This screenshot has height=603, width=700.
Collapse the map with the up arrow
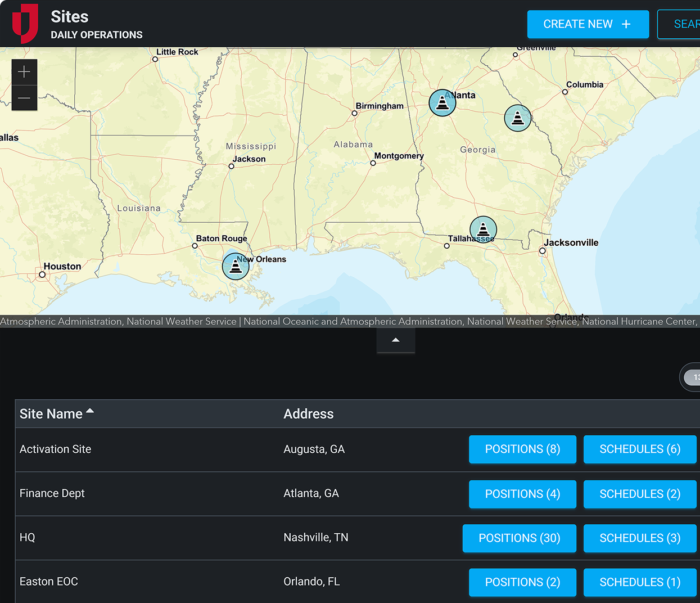pos(395,340)
